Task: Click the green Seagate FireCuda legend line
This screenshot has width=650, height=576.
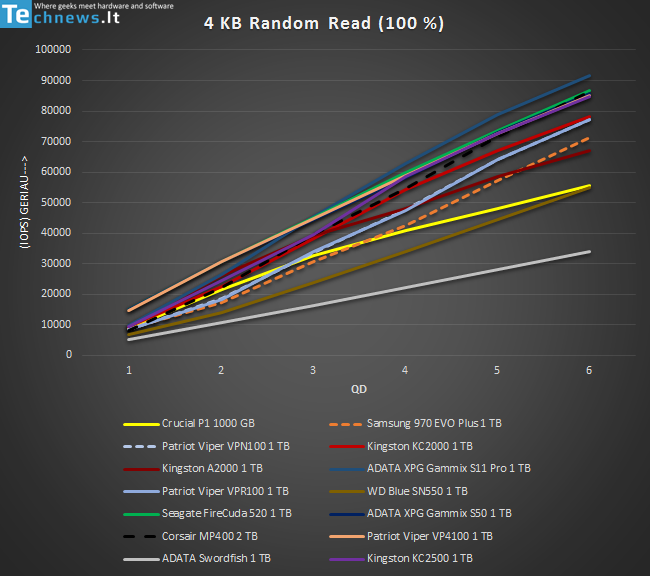Action: (x=141, y=514)
